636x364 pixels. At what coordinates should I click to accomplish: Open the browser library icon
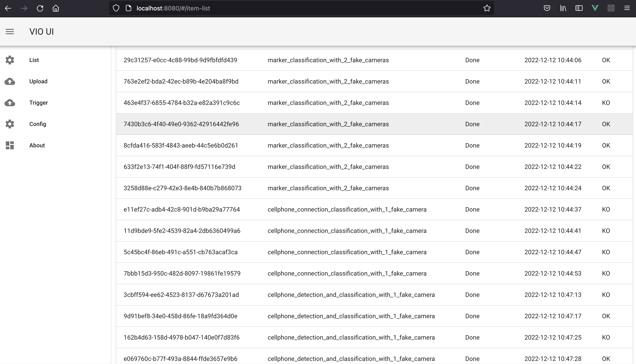[563, 8]
